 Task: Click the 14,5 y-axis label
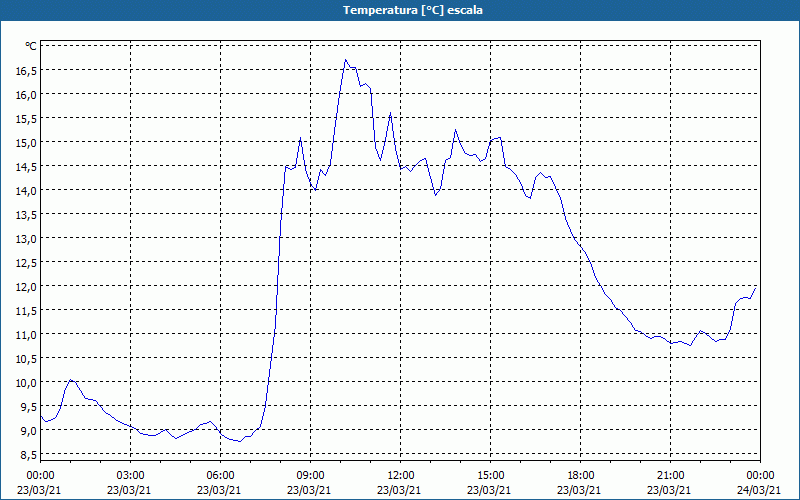(x=26, y=166)
